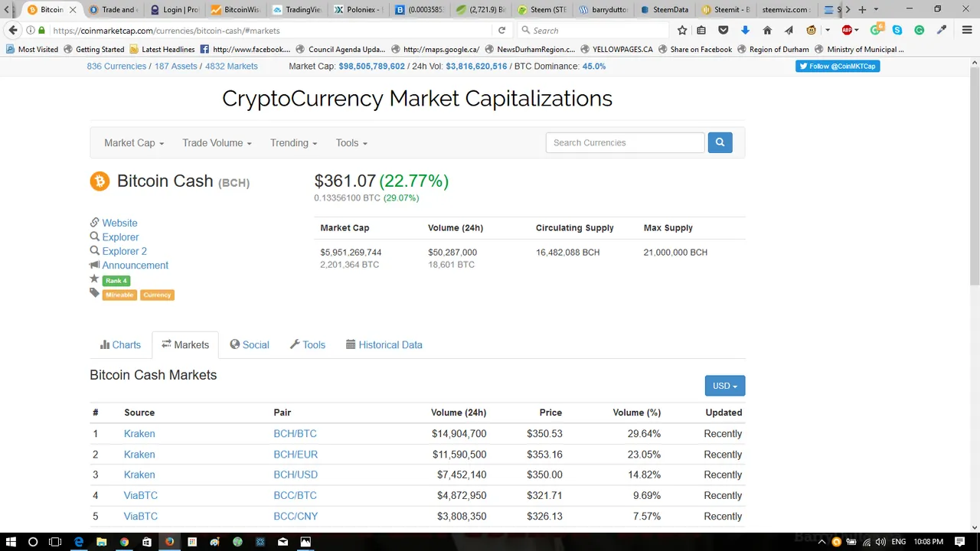The width and height of the screenshot is (980, 551).
Task: Open the downloads arrow in toolbar
Action: pos(745,31)
